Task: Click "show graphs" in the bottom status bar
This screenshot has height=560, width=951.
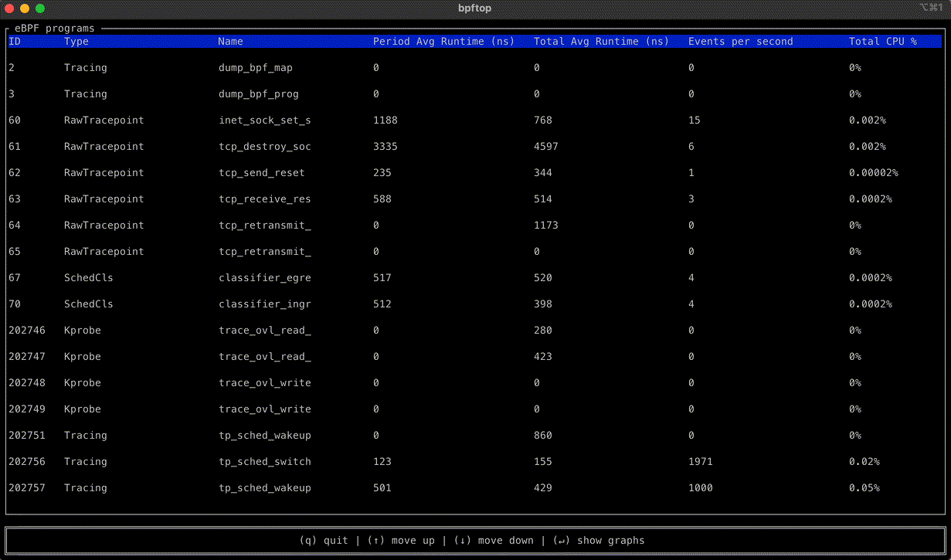Action: pyautogui.click(x=613, y=541)
